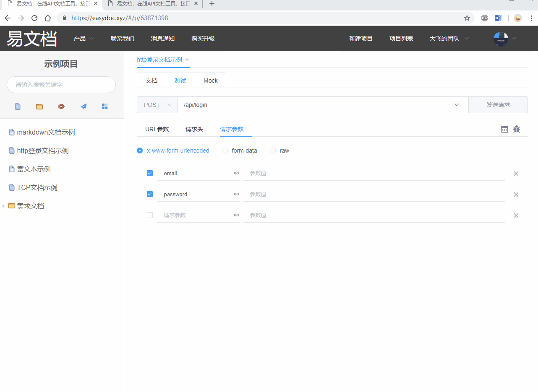The image size is (538, 392).
Task: Go back with browser back arrow
Action: (x=8, y=18)
